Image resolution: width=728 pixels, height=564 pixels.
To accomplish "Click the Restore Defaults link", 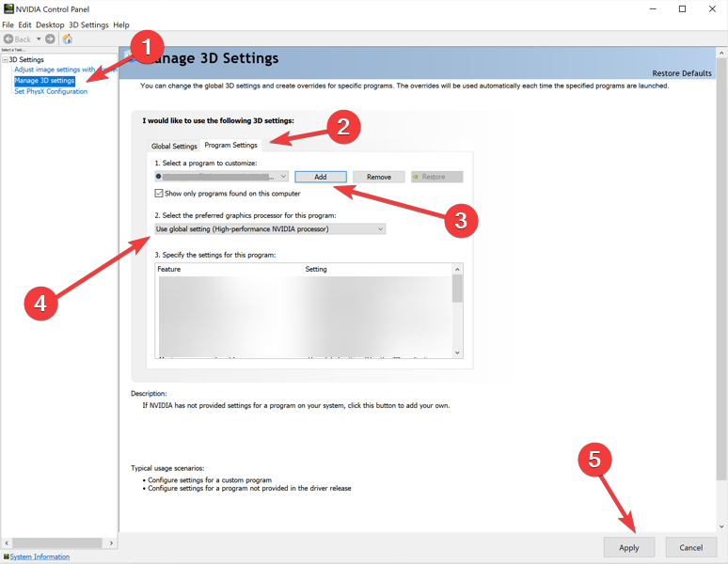I will click(682, 73).
